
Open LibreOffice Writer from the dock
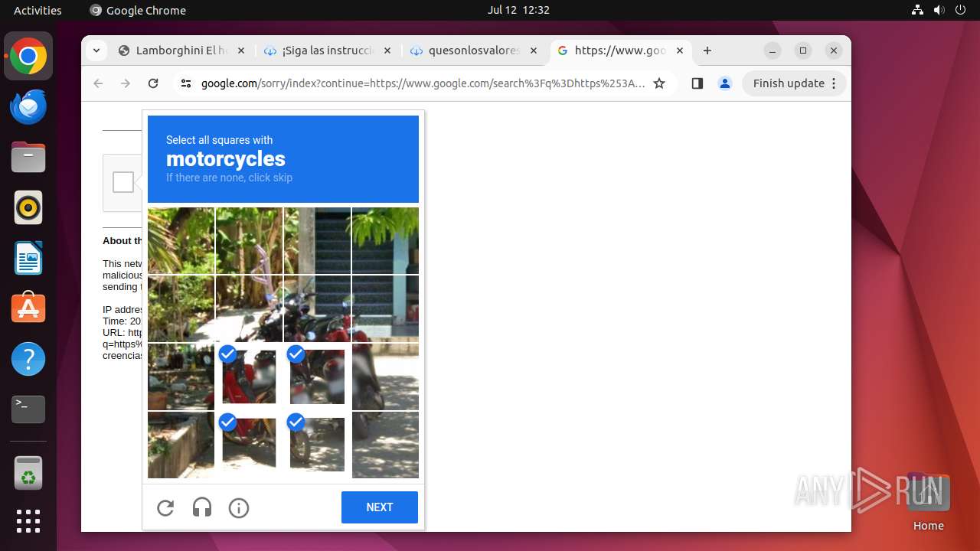(28, 258)
